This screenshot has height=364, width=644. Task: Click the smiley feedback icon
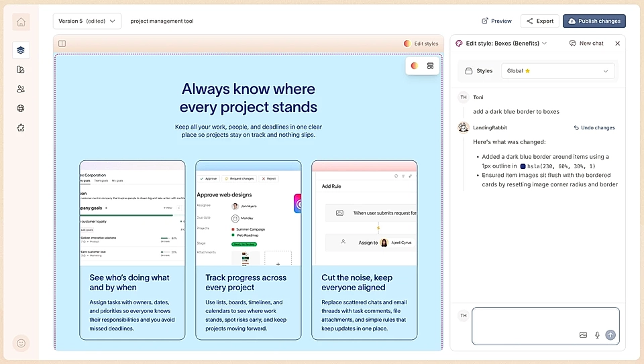pyautogui.click(x=21, y=343)
